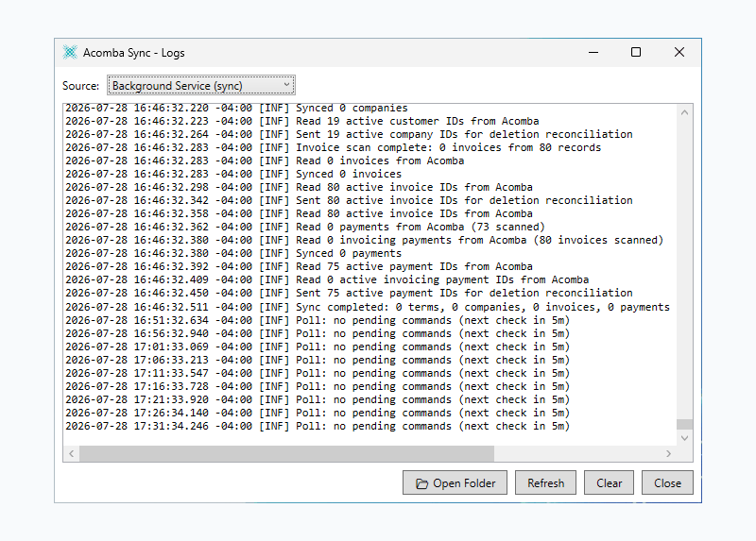Close the window with title bar X

click(x=679, y=52)
